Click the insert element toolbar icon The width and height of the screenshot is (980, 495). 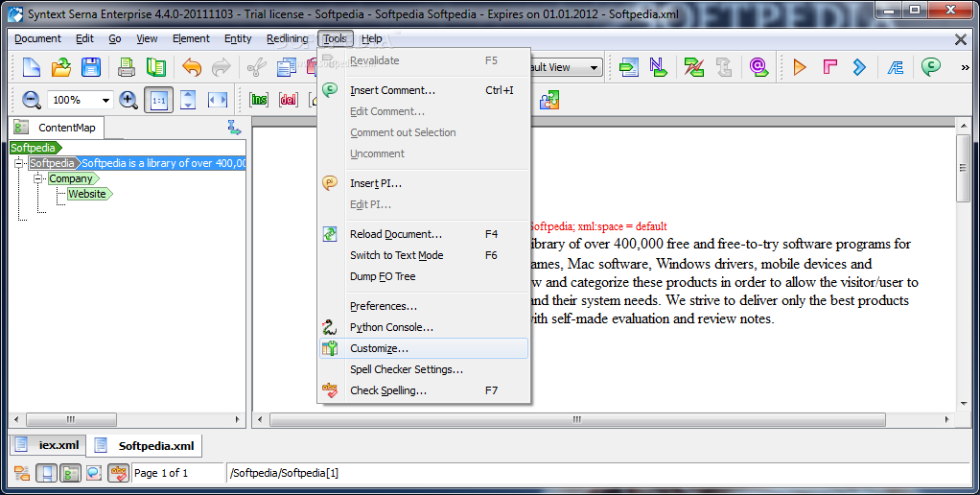pos(629,67)
